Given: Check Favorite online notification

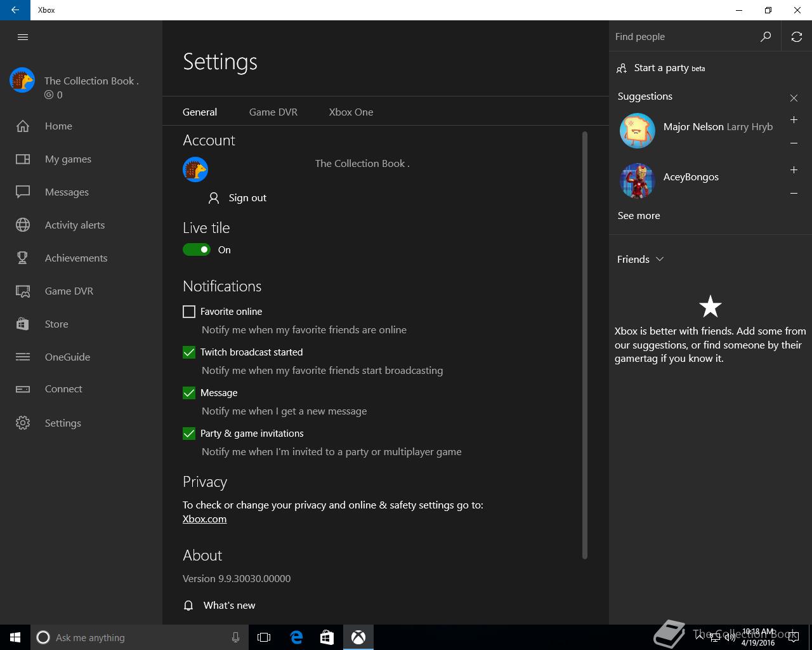Looking at the screenshot, I should 189,312.
